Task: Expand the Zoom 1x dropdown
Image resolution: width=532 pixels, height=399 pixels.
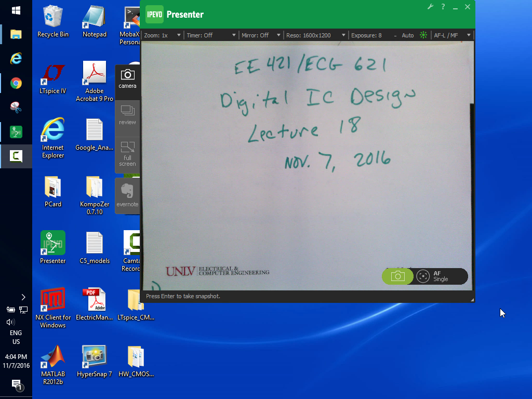Action: [163, 35]
